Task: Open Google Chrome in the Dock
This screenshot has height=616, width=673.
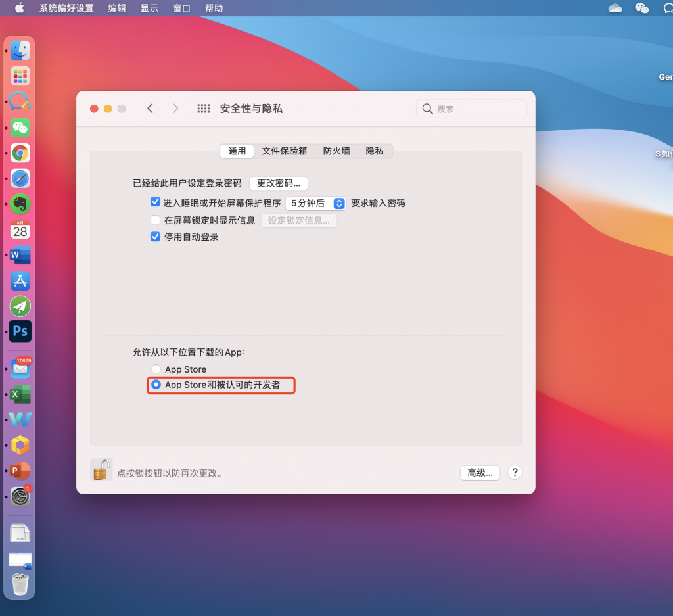Action: 20,153
